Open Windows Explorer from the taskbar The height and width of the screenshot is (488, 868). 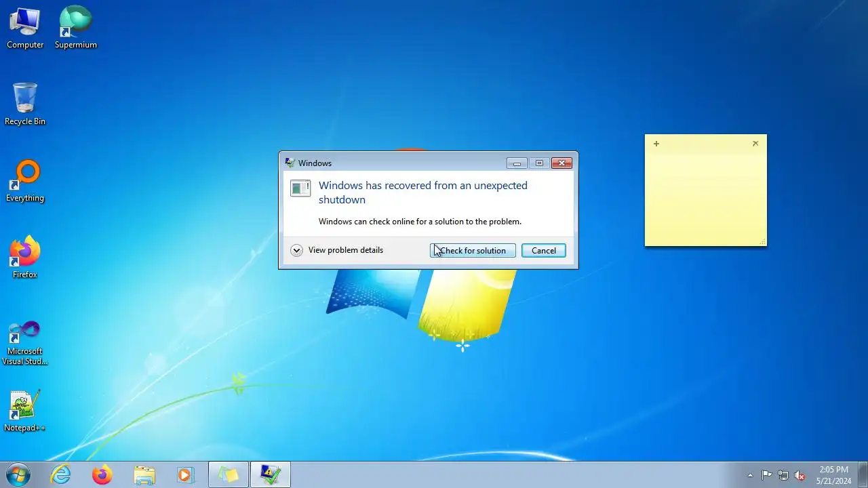pos(144,474)
